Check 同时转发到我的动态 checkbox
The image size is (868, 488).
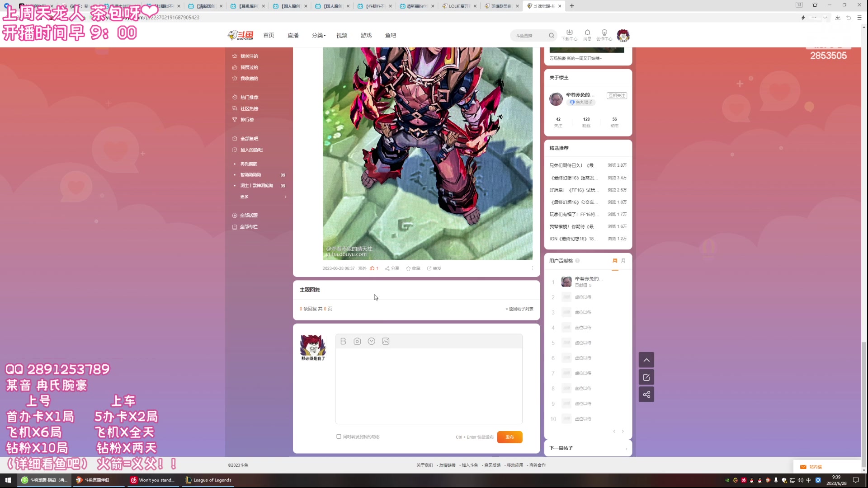(339, 436)
